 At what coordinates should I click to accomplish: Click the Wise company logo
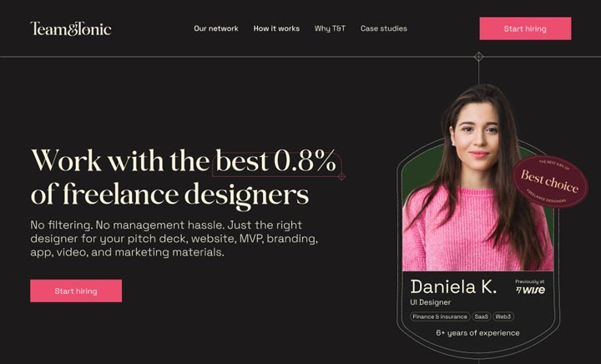(531, 290)
